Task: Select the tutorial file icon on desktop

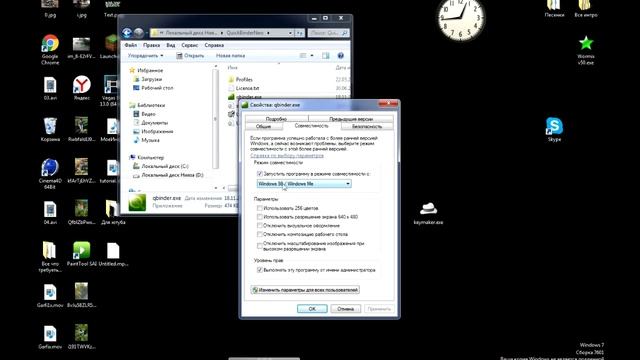Action: [x=111, y=171]
